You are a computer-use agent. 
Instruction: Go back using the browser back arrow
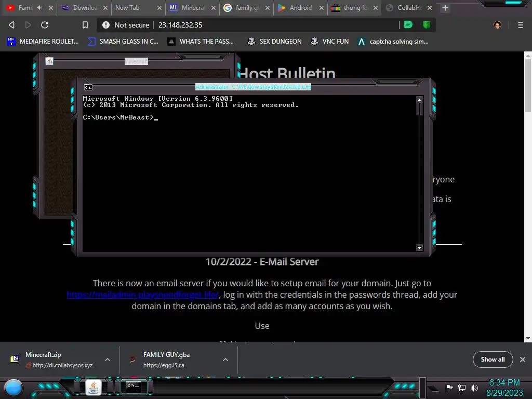click(x=11, y=25)
